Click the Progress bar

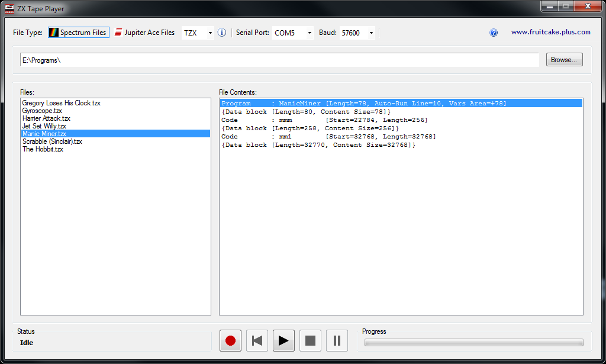474,342
